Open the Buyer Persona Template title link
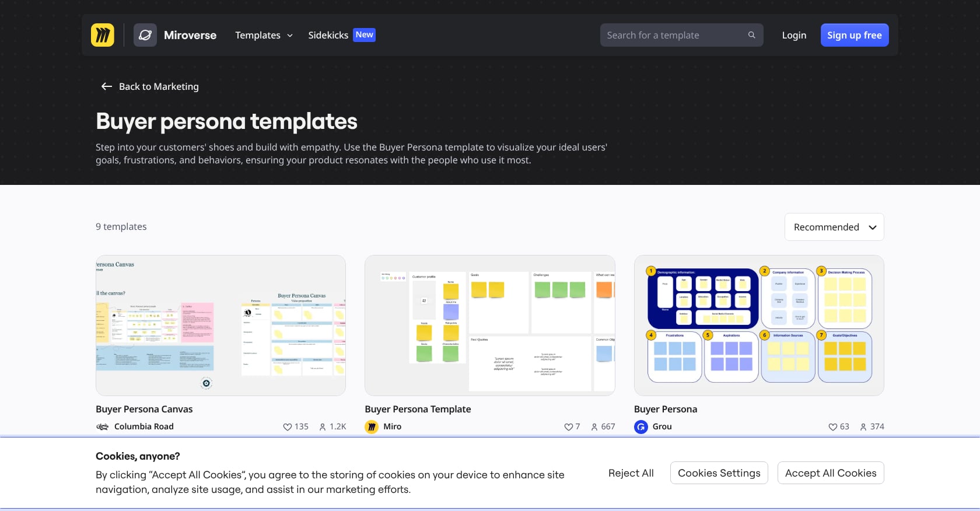Viewport: 980px width, 511px height. click(418, 409)
